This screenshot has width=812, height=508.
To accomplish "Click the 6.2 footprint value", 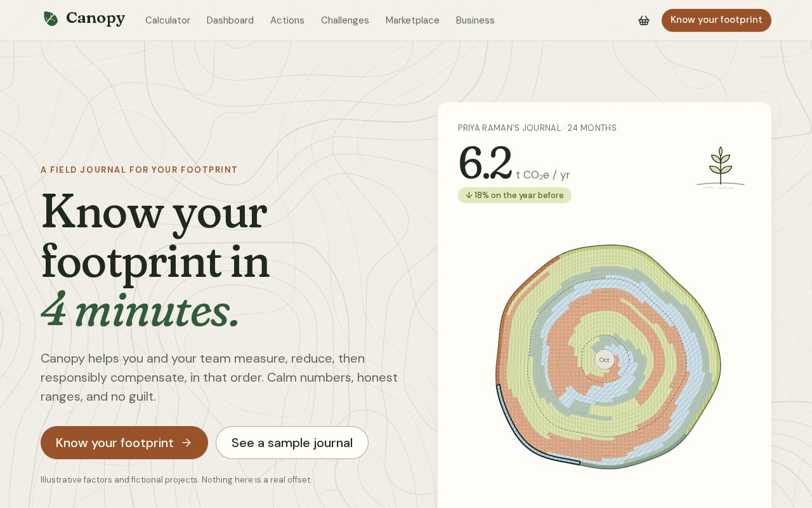I will point(485,164).
